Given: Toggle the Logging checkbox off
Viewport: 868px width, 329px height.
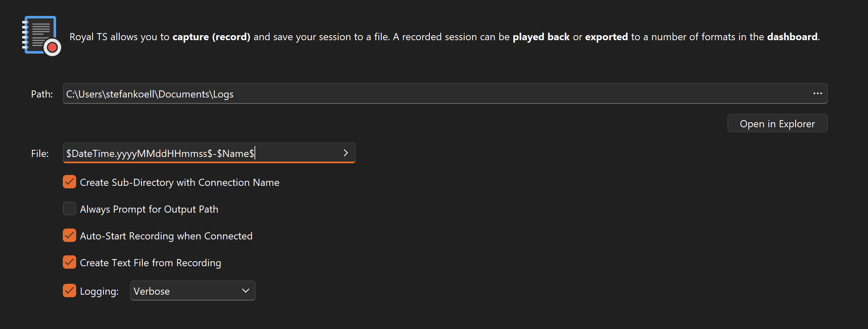Looking at the screenshot, I should (69, 291).
